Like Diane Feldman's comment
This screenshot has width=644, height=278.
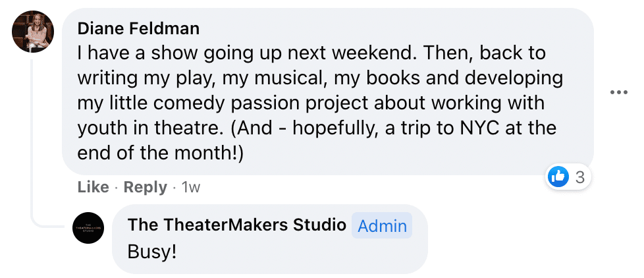click(x=93, y=187)
